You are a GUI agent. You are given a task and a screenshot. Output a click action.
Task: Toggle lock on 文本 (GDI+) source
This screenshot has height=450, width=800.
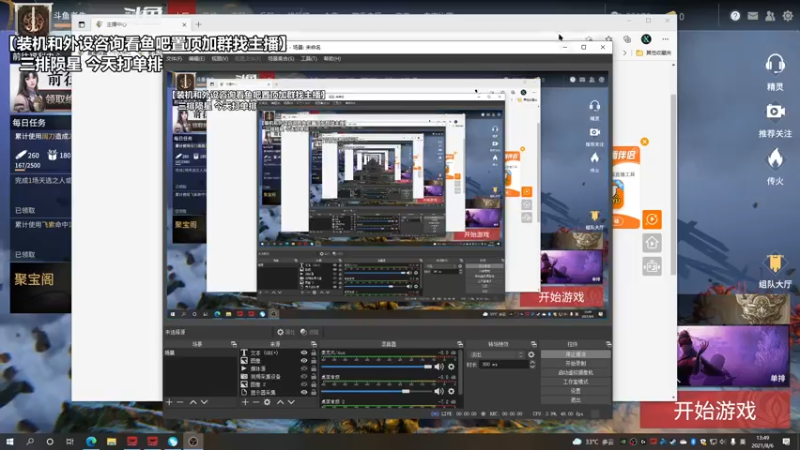313,353
